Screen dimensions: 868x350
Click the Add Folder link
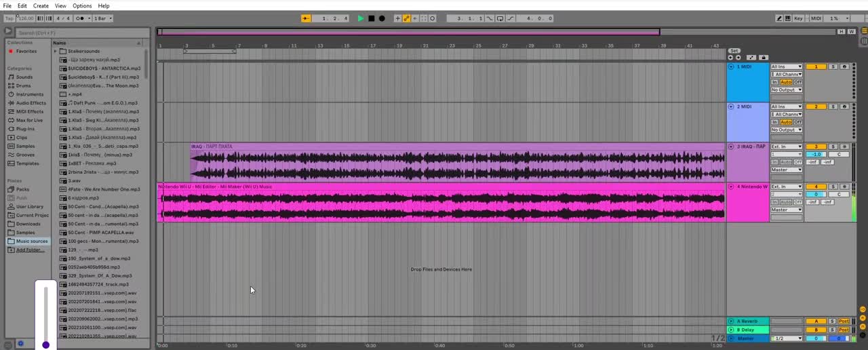tap(30, 250)
